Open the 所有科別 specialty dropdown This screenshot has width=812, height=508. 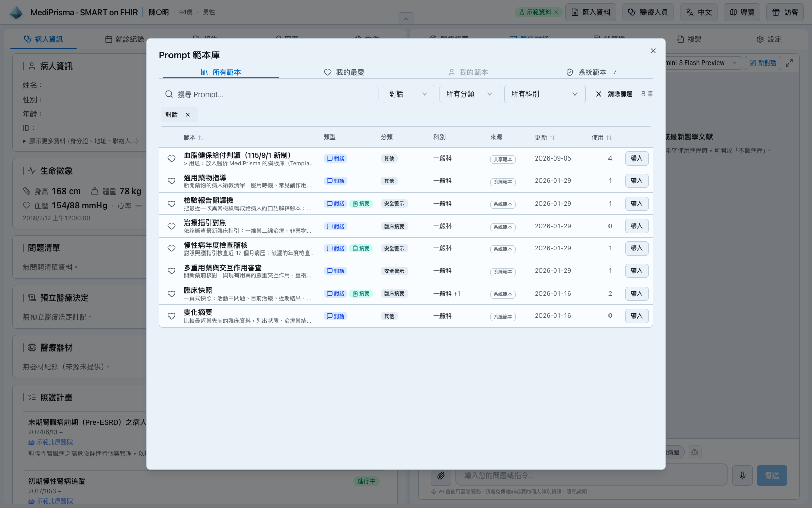[545, 94]
